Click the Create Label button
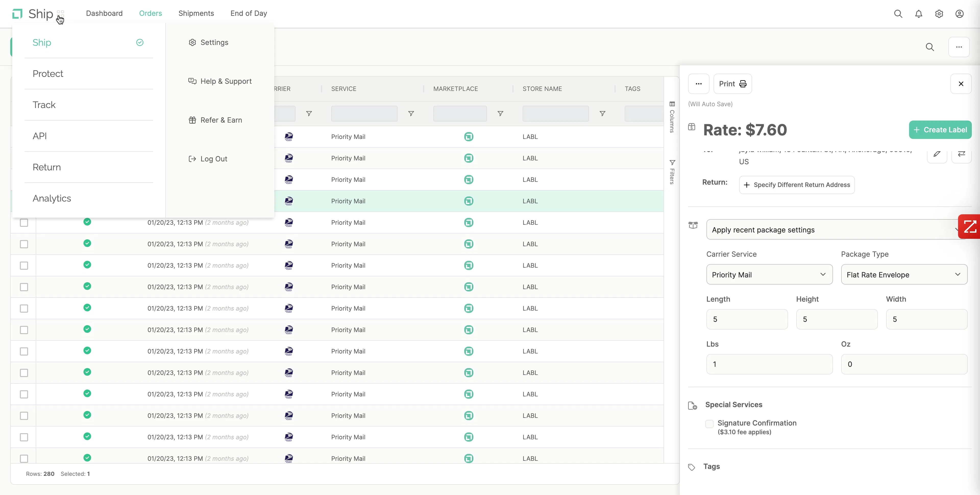Image resolution: width=980 pixels, height=495 pixels. 940,130
